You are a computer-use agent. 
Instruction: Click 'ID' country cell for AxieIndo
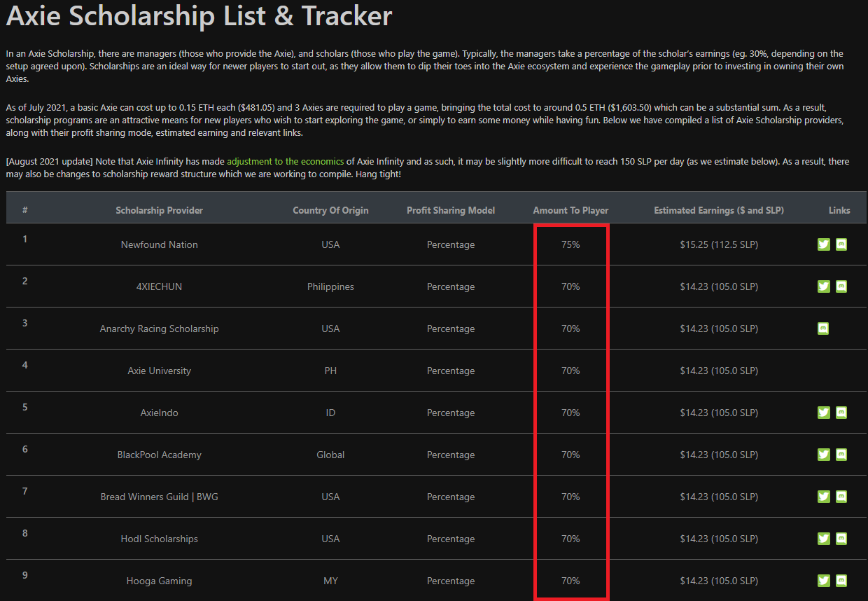point(330,413)
